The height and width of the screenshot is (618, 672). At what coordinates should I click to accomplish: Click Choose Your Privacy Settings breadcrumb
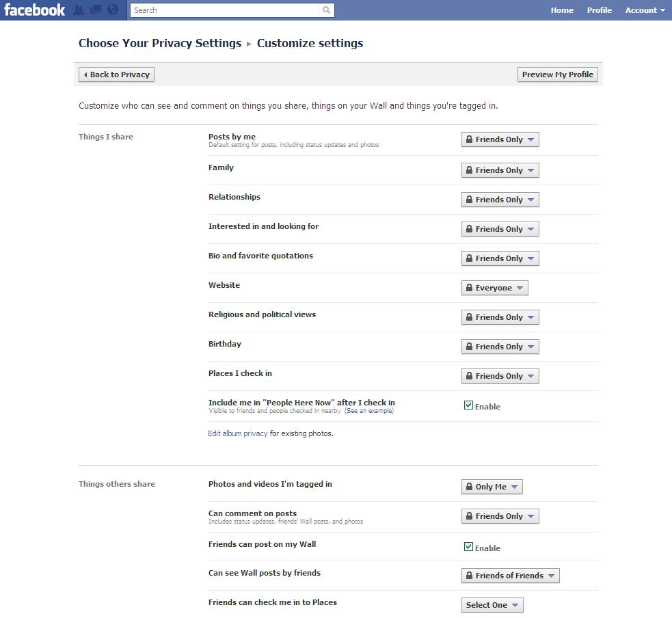point(160,43)
